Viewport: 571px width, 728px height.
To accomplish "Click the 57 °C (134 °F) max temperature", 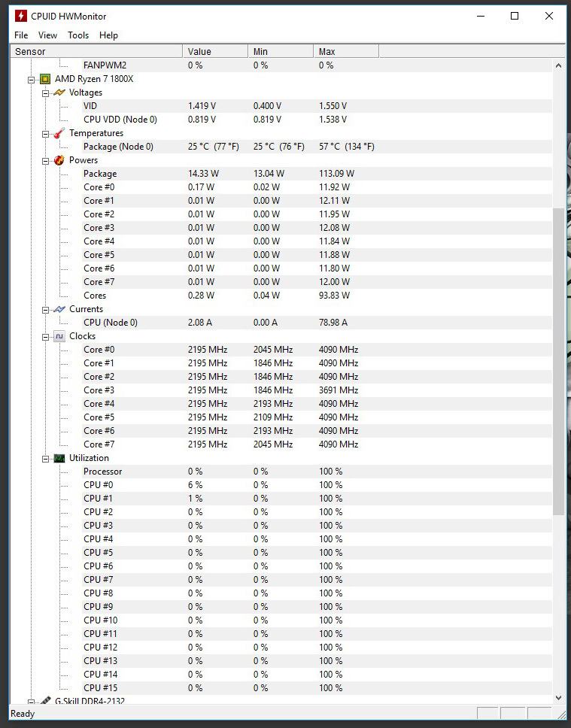I will [x=347, y=147].
